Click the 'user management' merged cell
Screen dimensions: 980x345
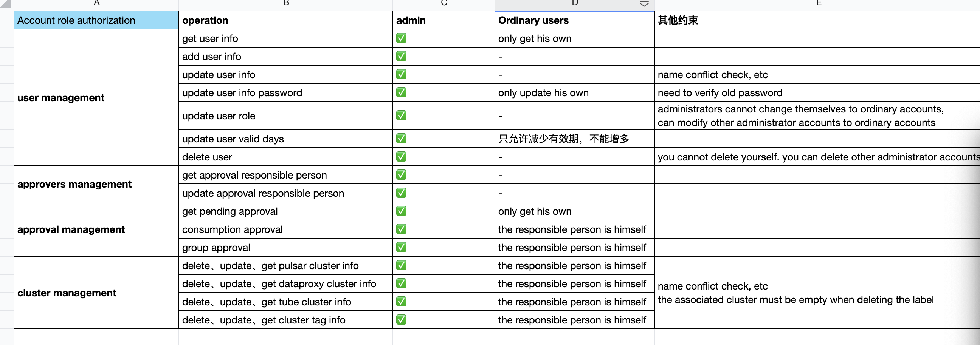pos(97,98)
